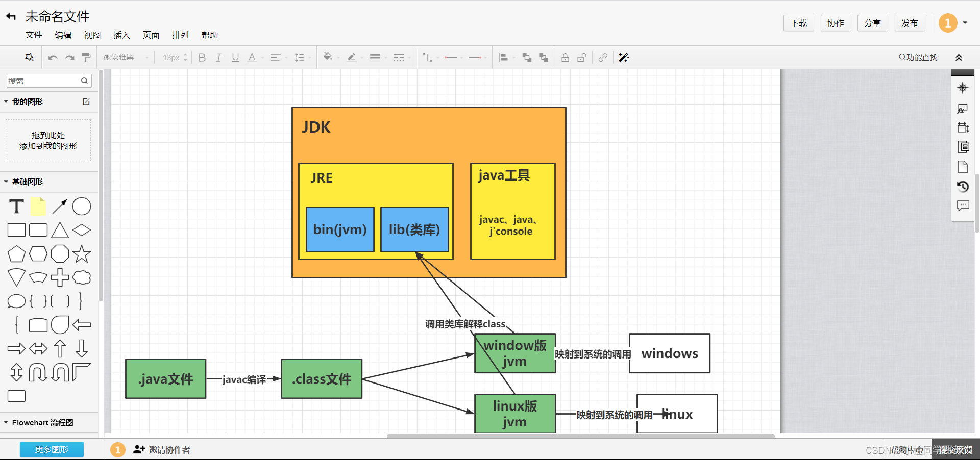This screenshot has width=980, height=460.
Task: Select the cloud shape
Action: pos(82,277)
